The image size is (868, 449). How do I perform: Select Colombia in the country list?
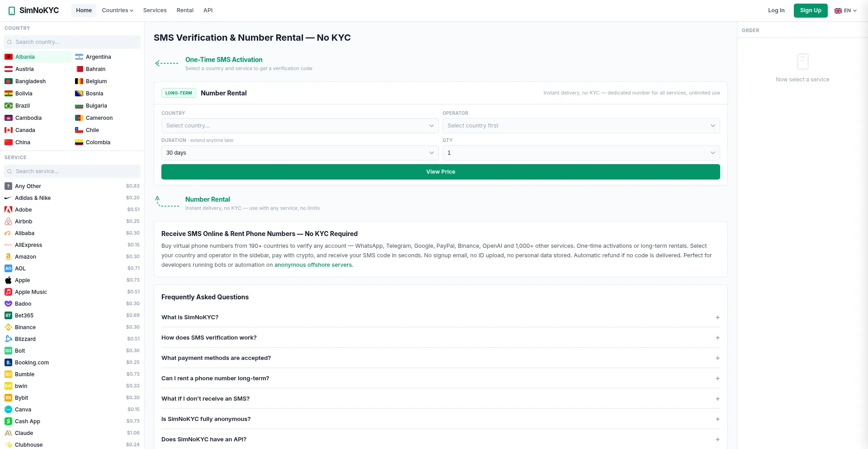tap(108, 142)
